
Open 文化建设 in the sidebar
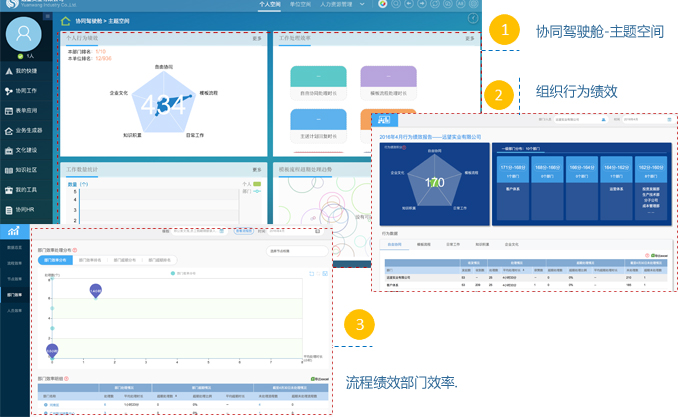click(x=28, y=150)
